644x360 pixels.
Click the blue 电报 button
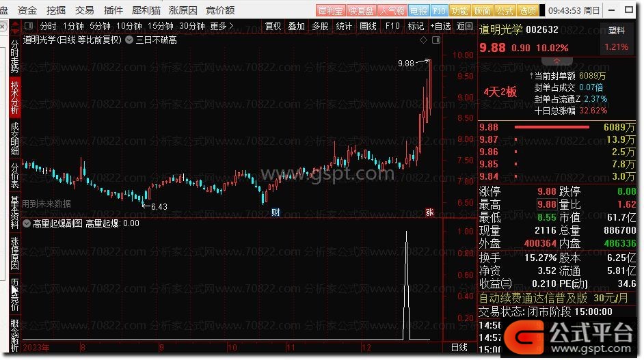(418, 10)
